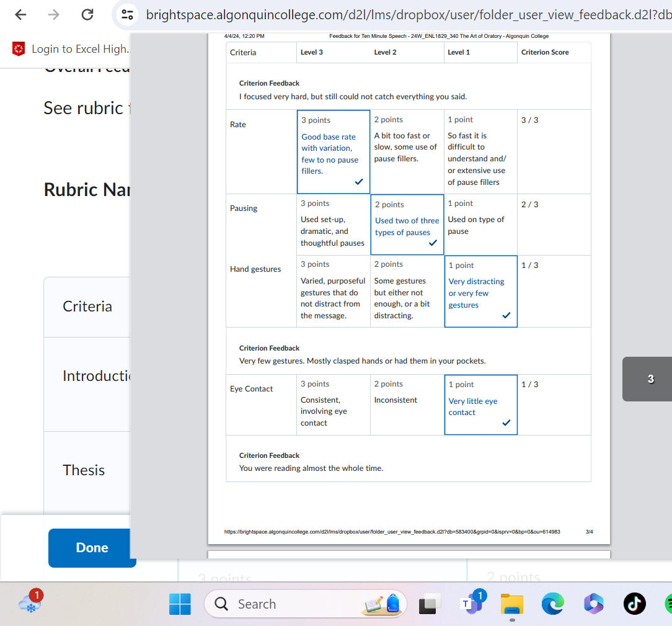672x626 pixels.
Task: Click the PDF header title 'Feedback for Ten Minute Speech'
Action: pyautogui.click(x=439, y=36)
